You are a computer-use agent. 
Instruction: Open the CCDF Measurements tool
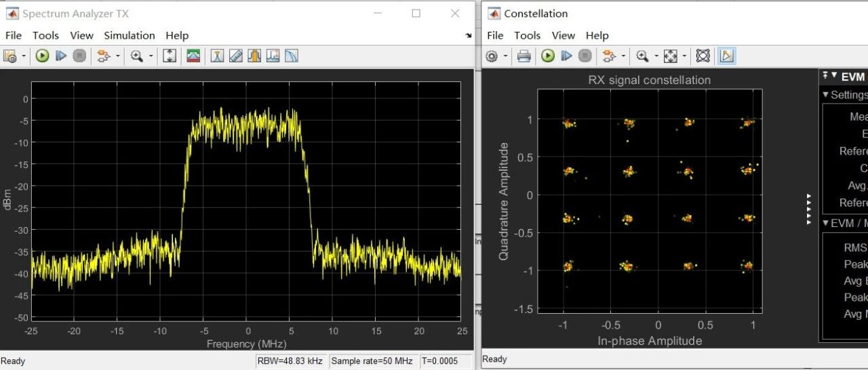(x=292, y=56)
